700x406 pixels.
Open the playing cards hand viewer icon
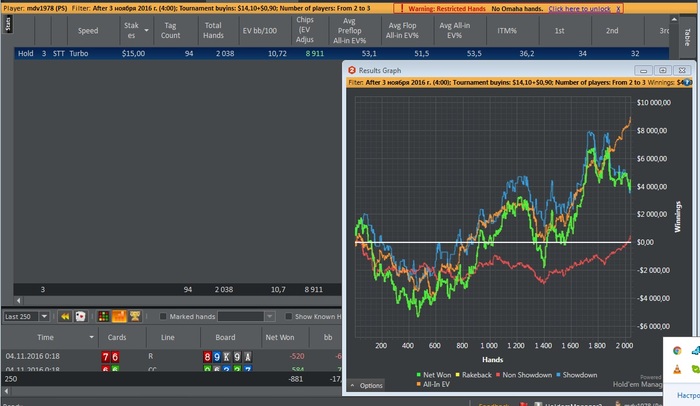click(x=80, y=316)
